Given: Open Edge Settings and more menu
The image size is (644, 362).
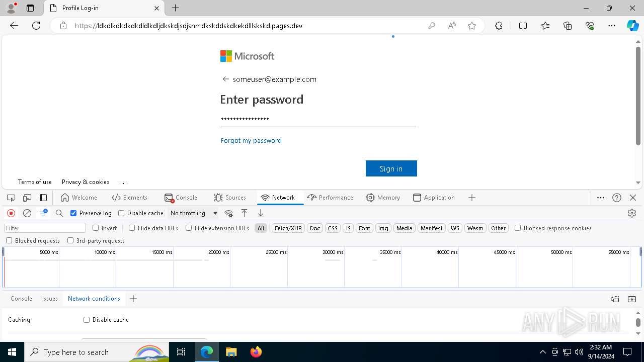Looking at the screenshot, I should click(x=612, y=26).
